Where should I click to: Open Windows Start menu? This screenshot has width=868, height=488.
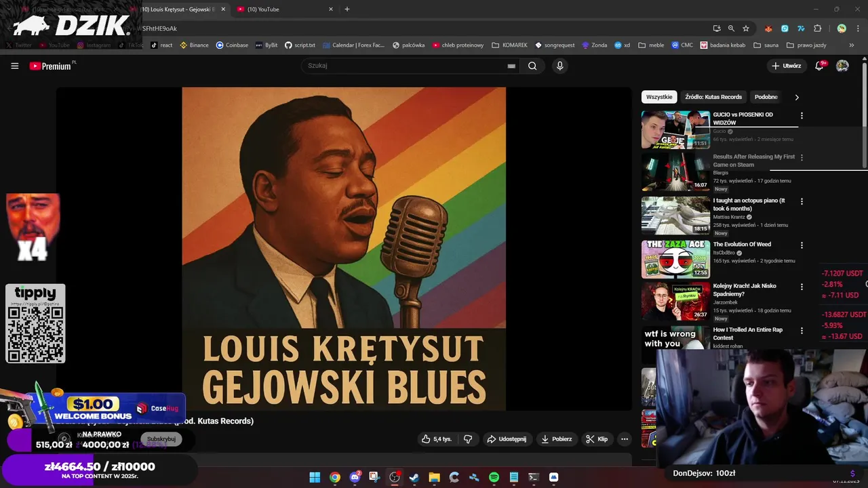pyautogui.click(x=315, y=477)
